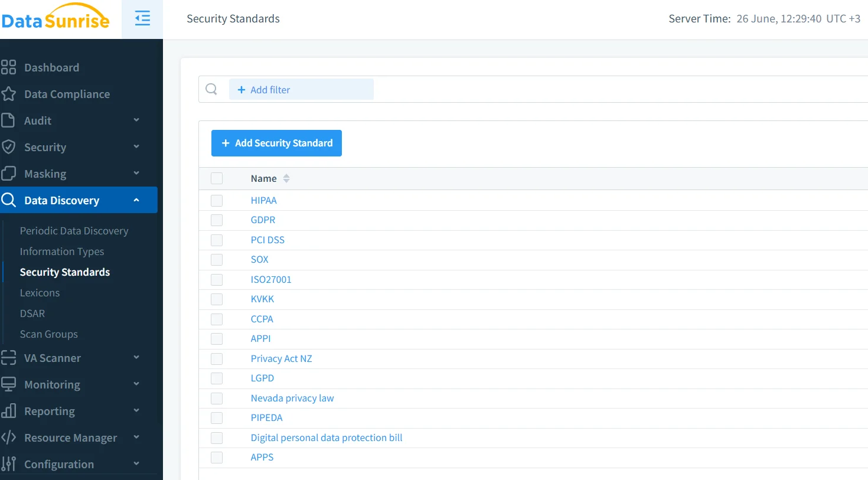Screen dimensions: 868x480
Task: Collapse the Data Discovery section chevron
Action: point(136,200)
